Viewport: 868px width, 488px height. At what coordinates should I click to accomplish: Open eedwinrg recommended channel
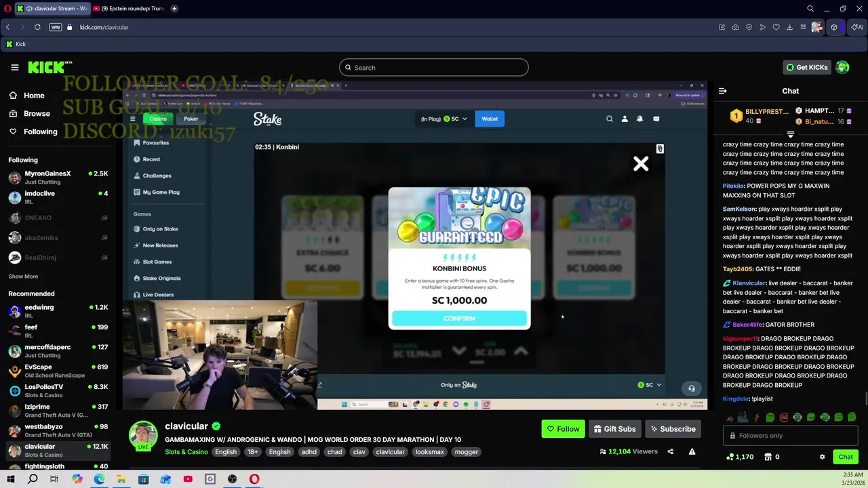58,311
